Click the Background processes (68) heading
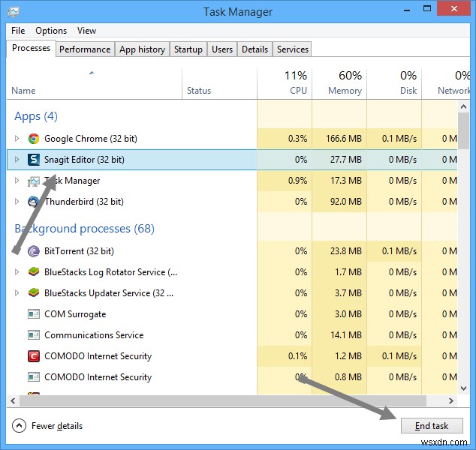The height and width of the screenshot is (450, 476). click(x=84, y=229)
